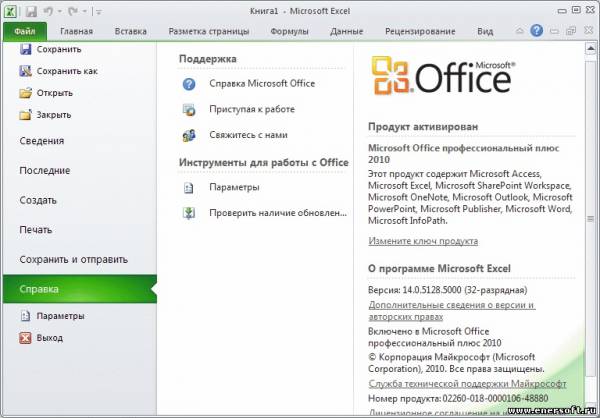Click the Microsoft Office logo
This screenshot has width=600, height=418.
click(443, 76)
